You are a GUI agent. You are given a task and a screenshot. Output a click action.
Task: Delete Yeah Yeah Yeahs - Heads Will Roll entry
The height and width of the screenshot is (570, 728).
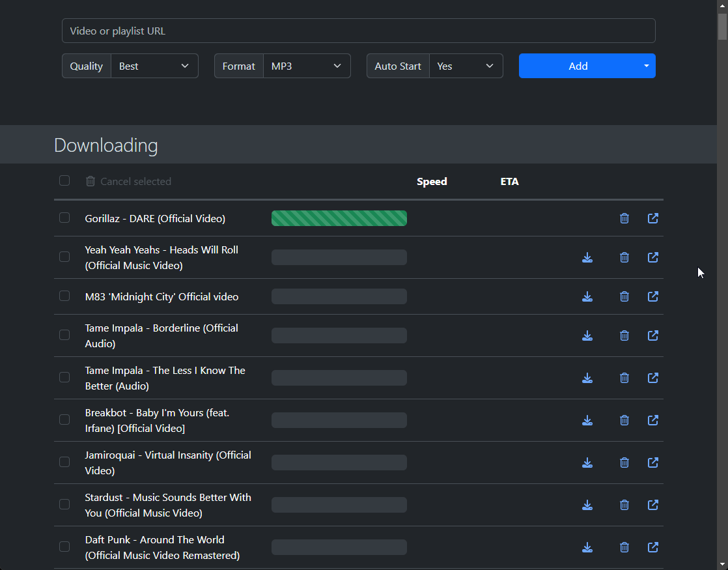tap(624, 257)
